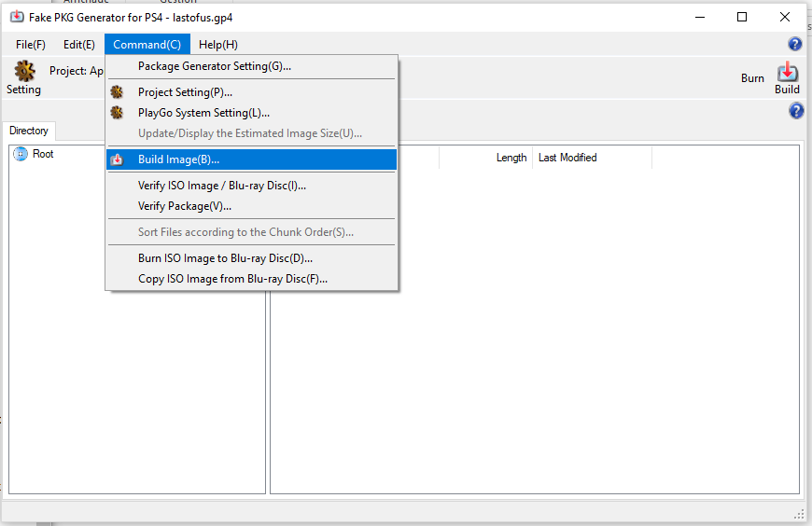812x526 pixels.
Task: Click the Project label in toolbar
Action: [77, 71]
